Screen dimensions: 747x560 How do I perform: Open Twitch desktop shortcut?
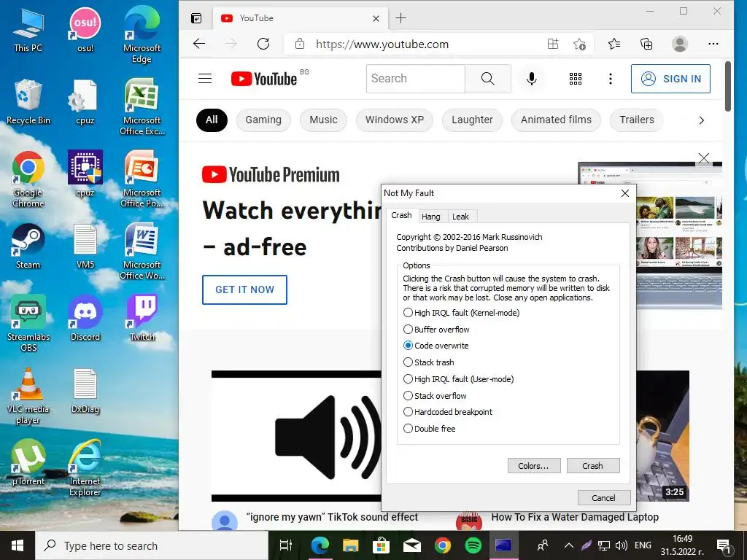(x=142, y=318)
